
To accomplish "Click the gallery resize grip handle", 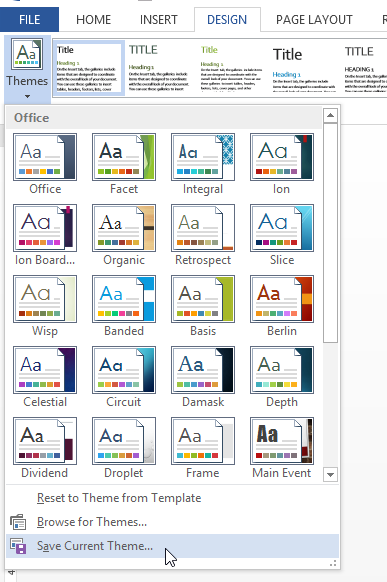I will [333, 563].
